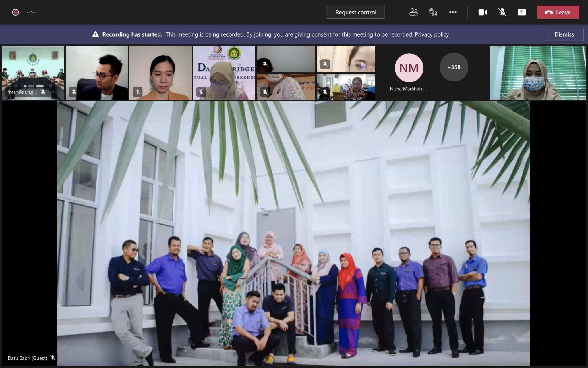The width and height of the screenshot is (588, 368).
Task: Click the Request control button
Action: 355,12
